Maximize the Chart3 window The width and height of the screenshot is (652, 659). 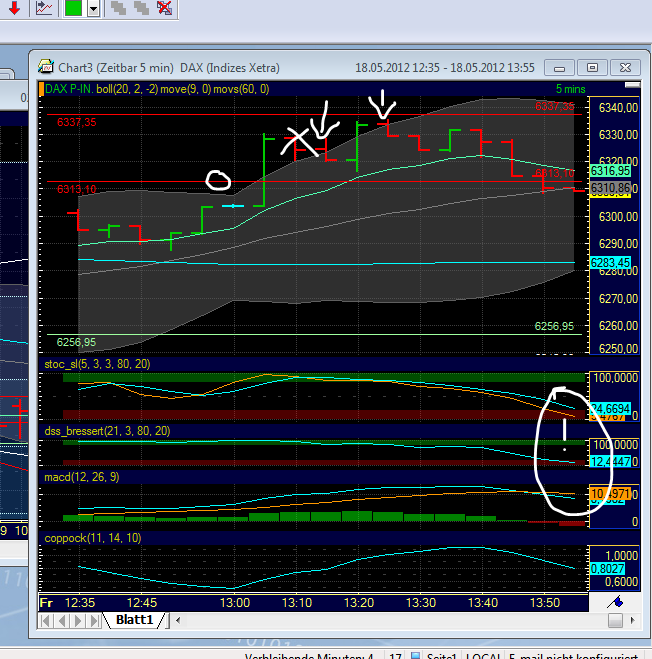(x=592, y=68)
